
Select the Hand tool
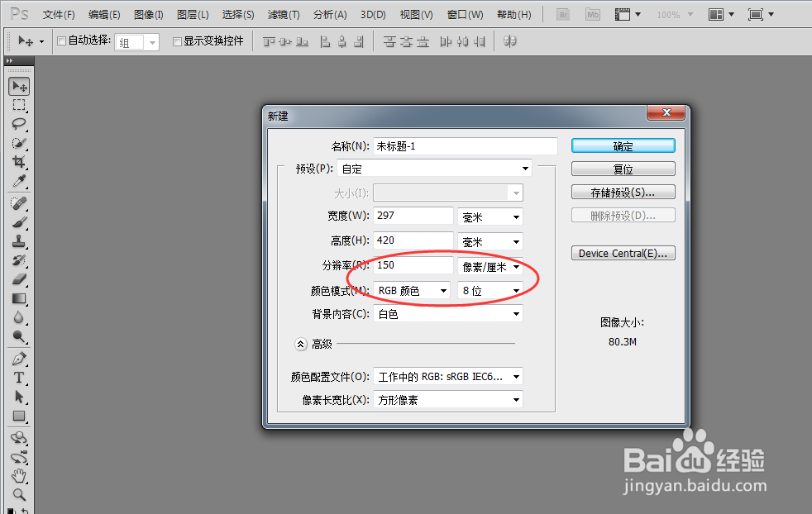(19, 475)
